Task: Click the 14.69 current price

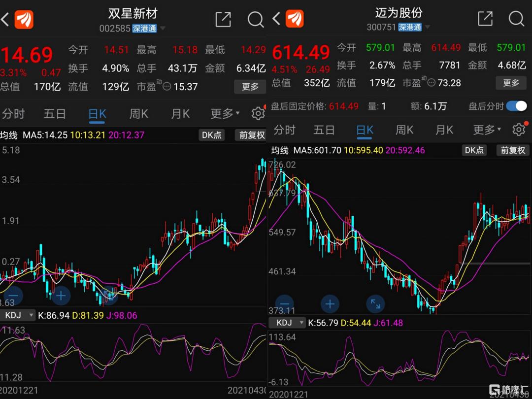Action: (x=27, y=55)
